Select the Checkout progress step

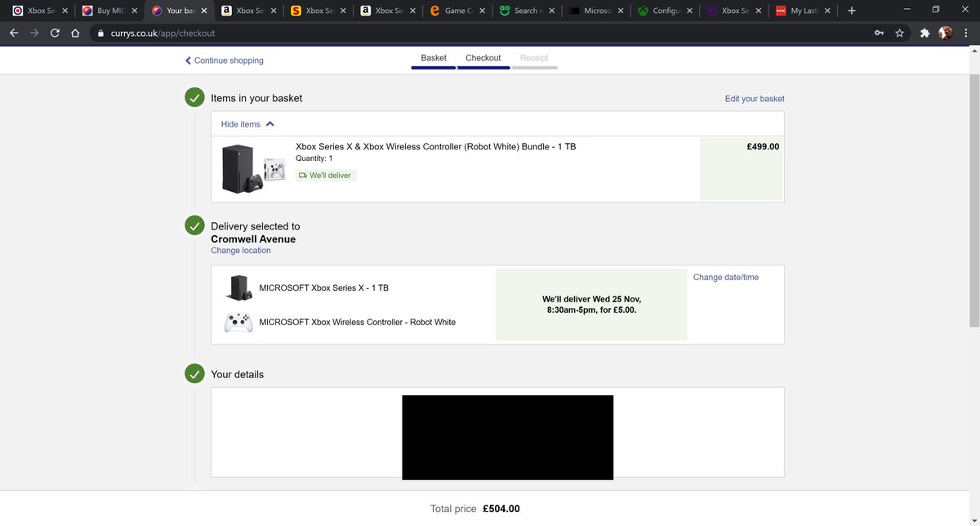click(483, 58)
